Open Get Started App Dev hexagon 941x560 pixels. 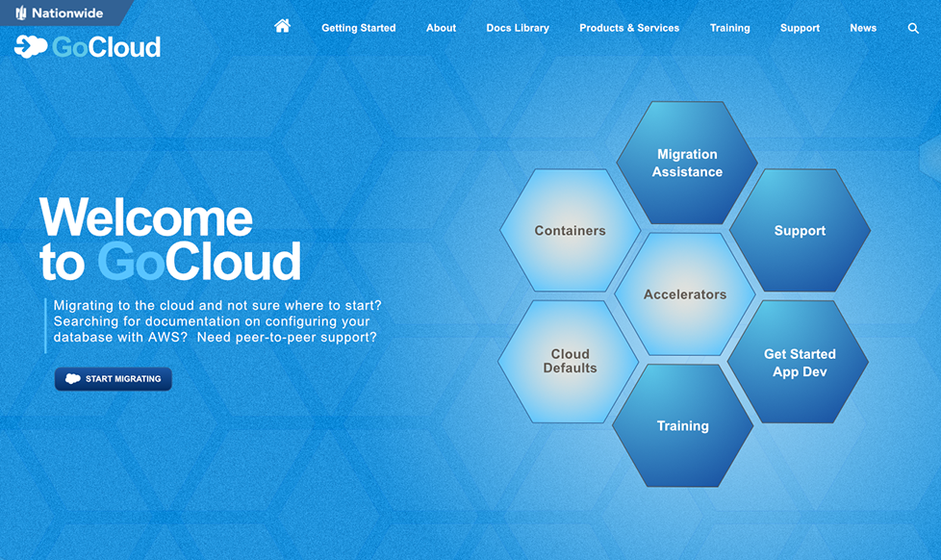click(x=799, y=362)
